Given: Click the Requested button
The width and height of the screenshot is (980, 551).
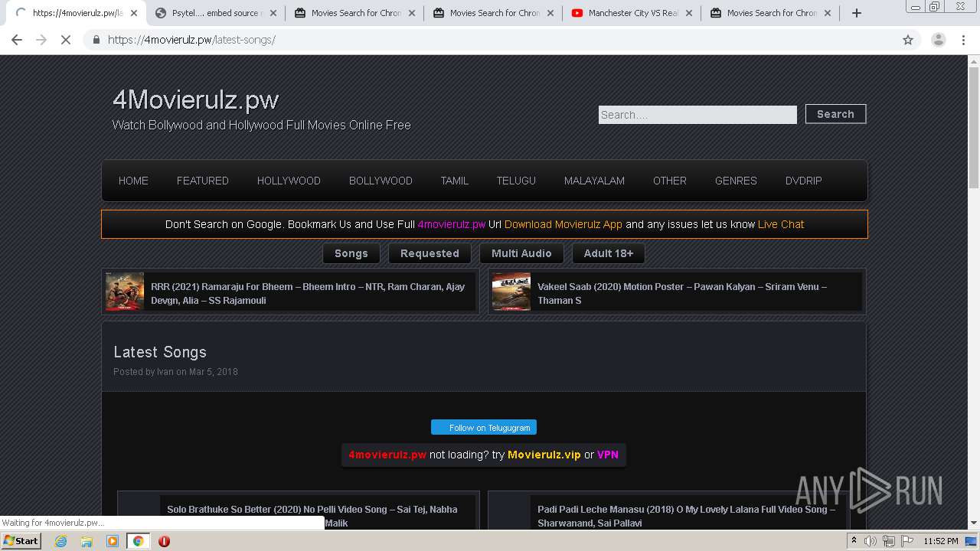Looking at the screenshot, I should pyautogui.click(x=430, y=253).
